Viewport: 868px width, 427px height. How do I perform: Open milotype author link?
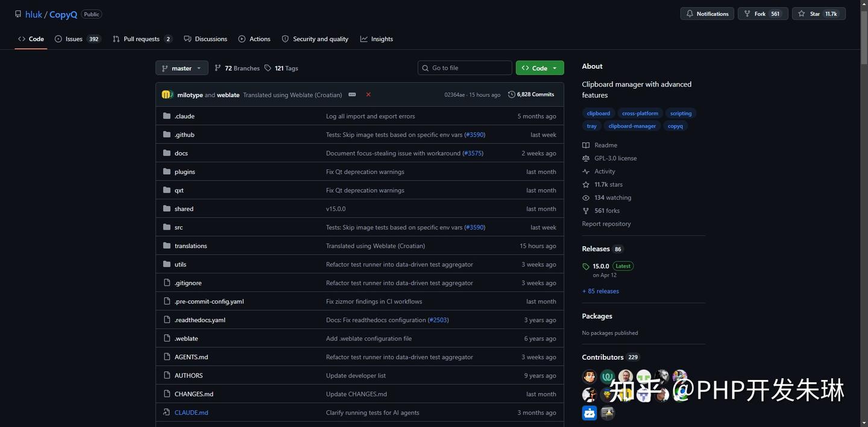coord(190,95)
